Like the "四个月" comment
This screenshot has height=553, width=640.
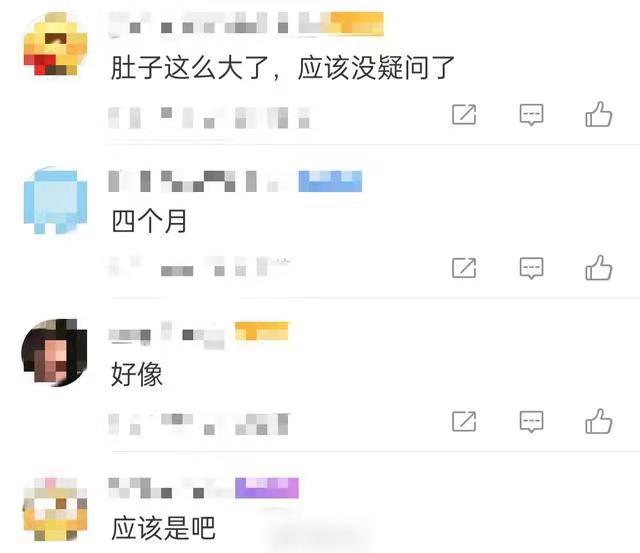598,268
